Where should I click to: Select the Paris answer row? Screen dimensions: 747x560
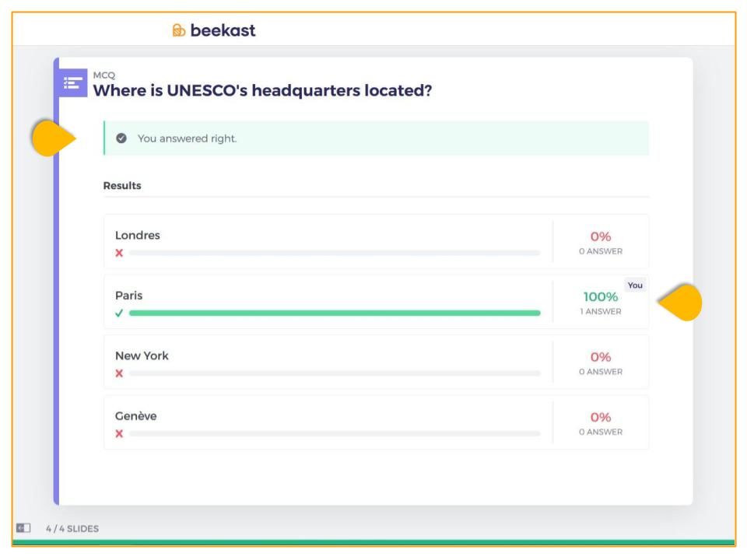(x=376, y=302)
